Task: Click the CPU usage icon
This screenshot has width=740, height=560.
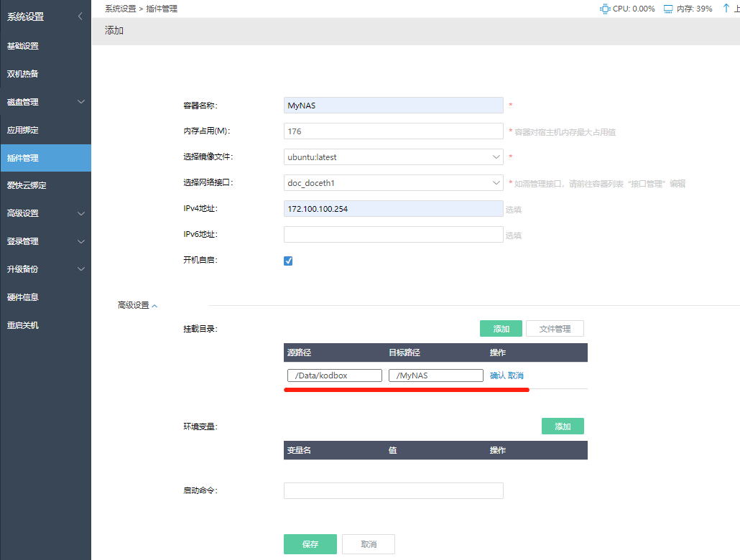Action: coord(605,9)
